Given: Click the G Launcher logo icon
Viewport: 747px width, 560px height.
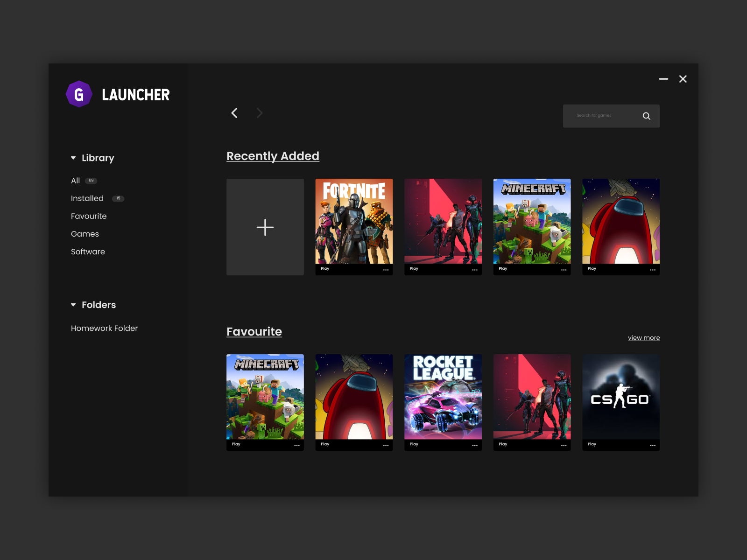Looking at the screenshot, I should click(x=79, y=94).
